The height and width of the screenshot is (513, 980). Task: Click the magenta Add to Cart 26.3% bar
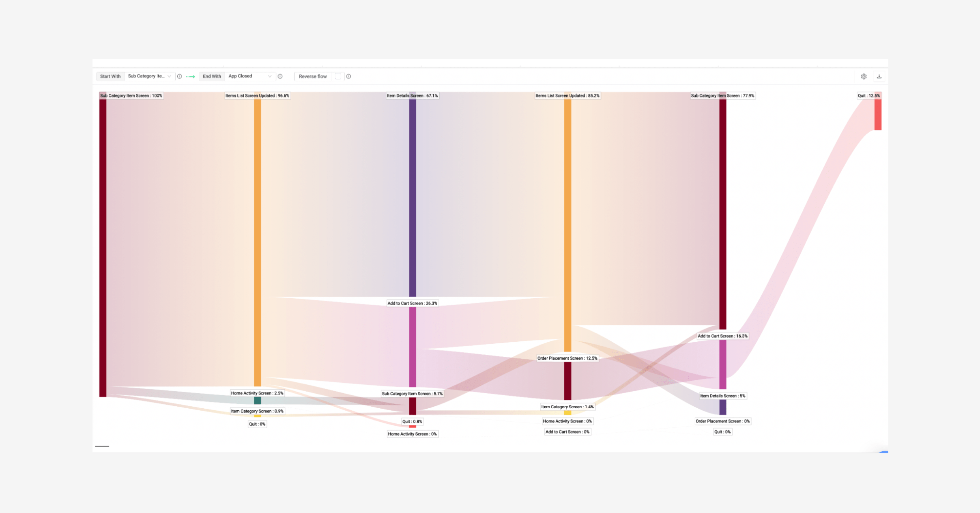413,347
